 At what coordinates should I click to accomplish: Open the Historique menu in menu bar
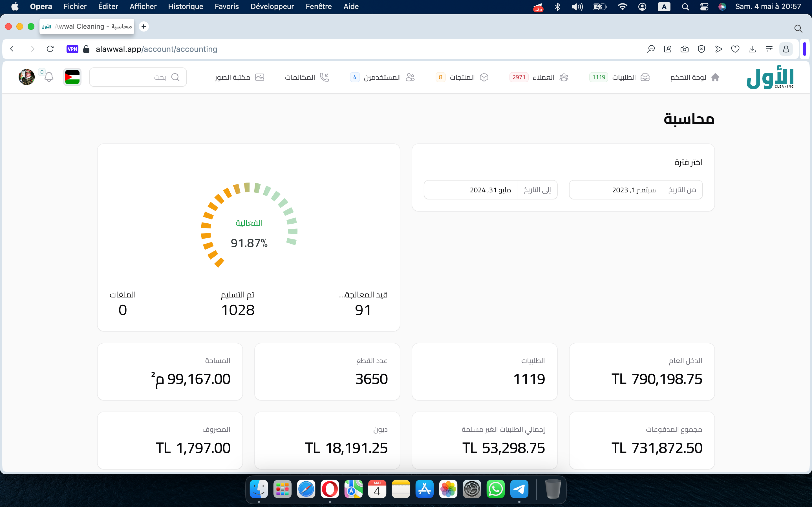(186, 6)
